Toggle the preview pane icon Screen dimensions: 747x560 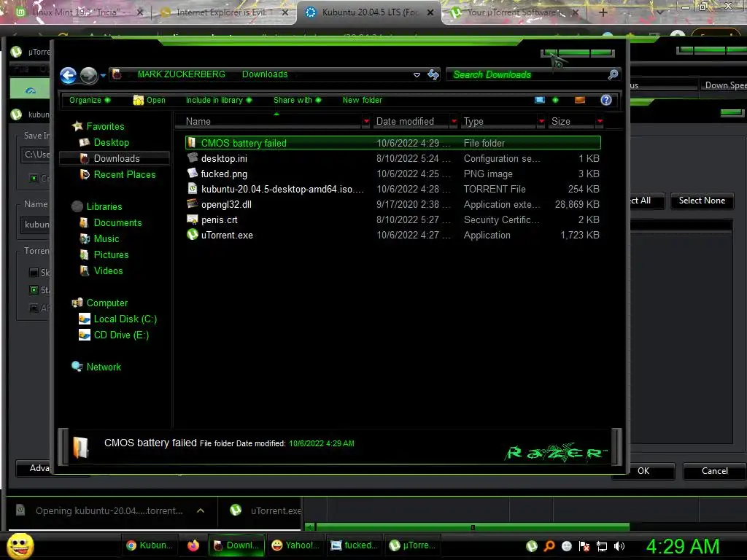[580, 100]
